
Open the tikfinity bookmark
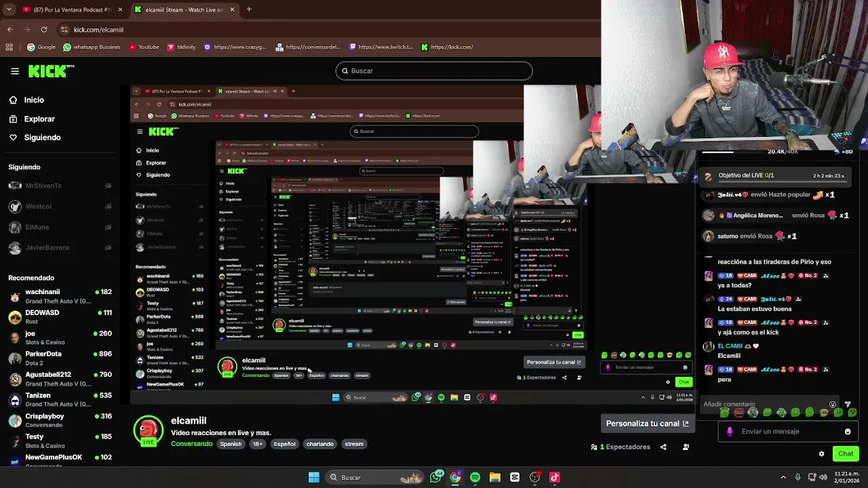[x=180, y=47]
